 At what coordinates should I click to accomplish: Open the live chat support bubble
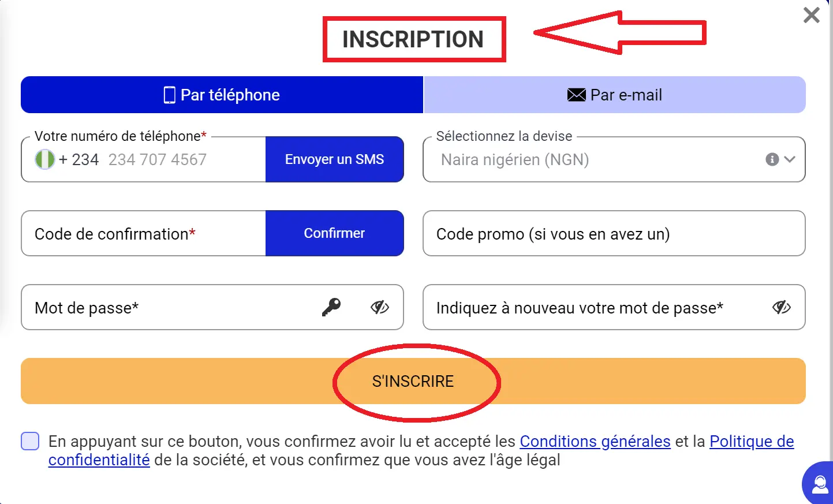click(x=820, y=484)
